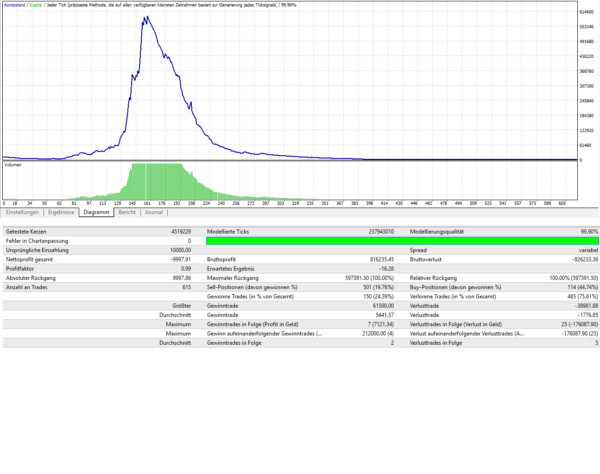Click the 'Volumen' label in the chart
This screenshot has height=474, width=600.
point(13,165)
